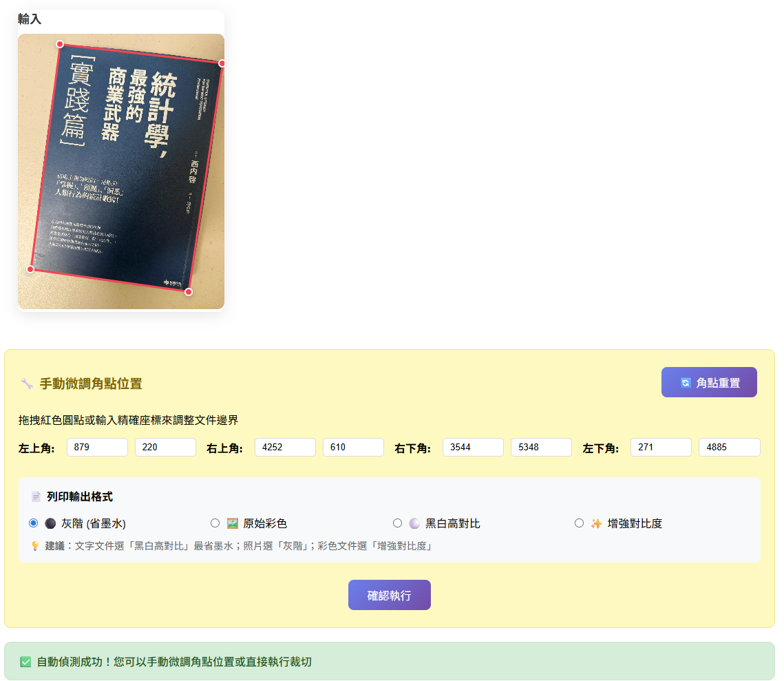
Task: Focus the 左上角 Y field showing 220
Action: click(x=165, y=447)
